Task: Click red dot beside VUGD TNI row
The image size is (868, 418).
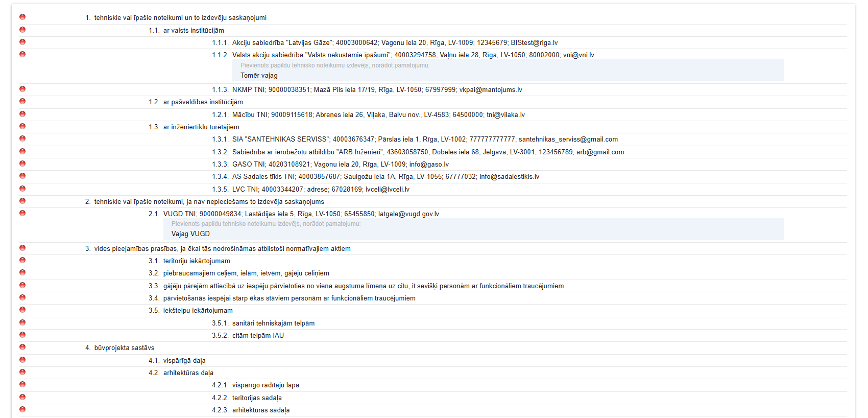Action: pyautogui.click(x=22, y=213)
